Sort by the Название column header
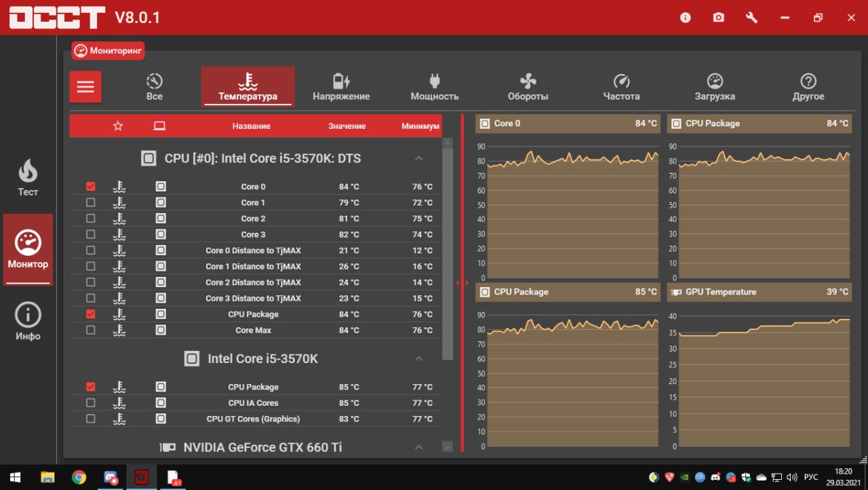This screenshot has height=490, width=868. click(x=252, y=126)
